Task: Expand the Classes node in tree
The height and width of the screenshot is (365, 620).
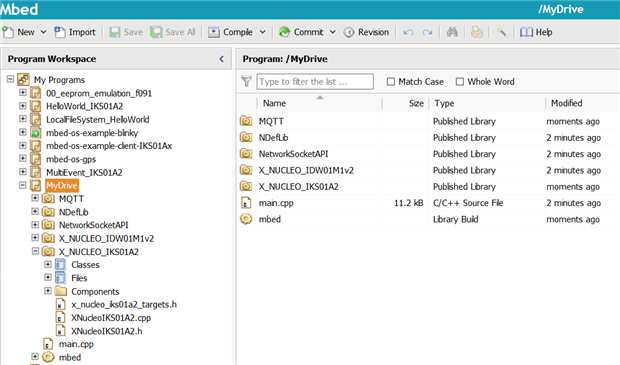Action: (x=48, y=264)
